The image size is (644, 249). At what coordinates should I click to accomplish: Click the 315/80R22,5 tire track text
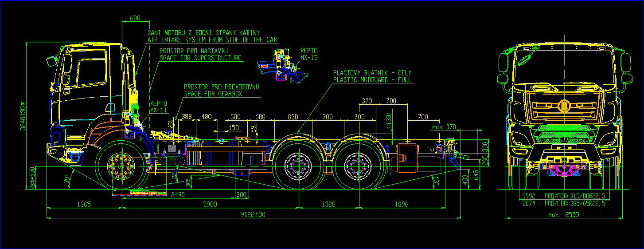click(x=563, y=196)
